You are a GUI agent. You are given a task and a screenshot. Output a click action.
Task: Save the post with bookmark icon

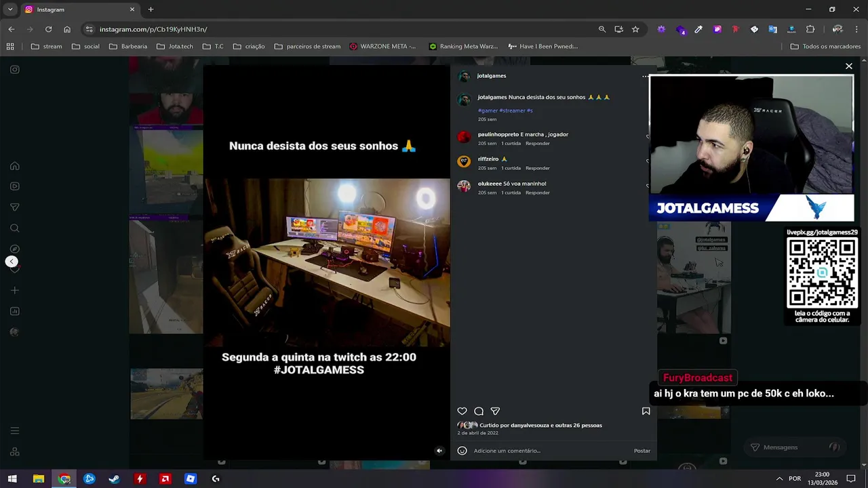point(646,411)
